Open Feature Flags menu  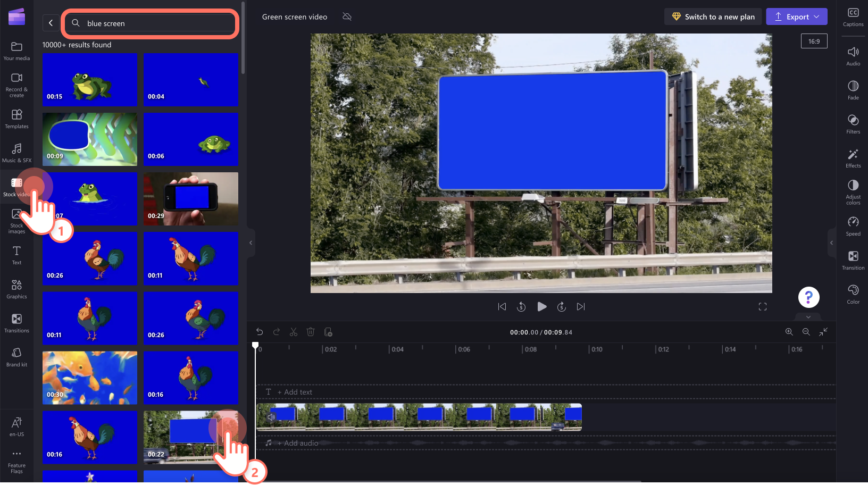(x=16, y=462)
